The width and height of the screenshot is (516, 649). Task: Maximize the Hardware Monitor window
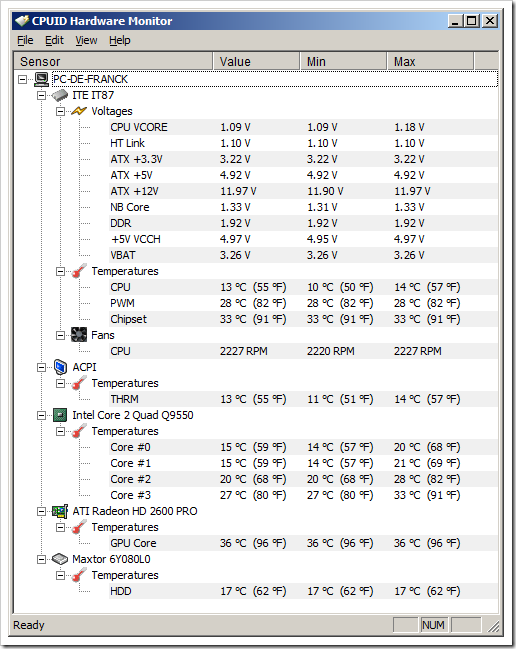coord(471,21)
